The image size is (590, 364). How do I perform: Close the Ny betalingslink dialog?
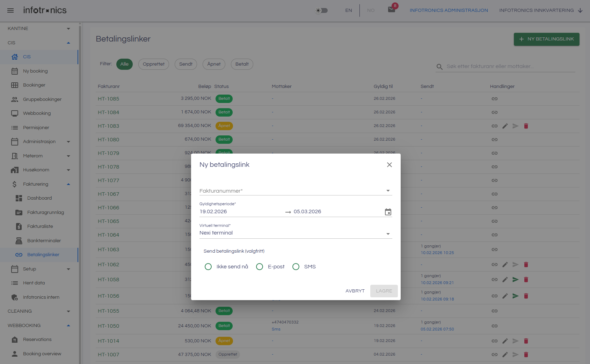pyautogui.click(x=389, y=165)
